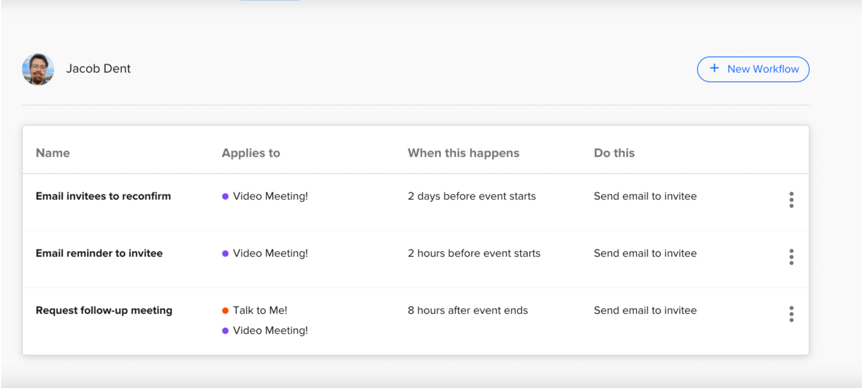The height and width of the screenshot is (388, 868).
Task: Click the Do this column header
Action: 614,153
